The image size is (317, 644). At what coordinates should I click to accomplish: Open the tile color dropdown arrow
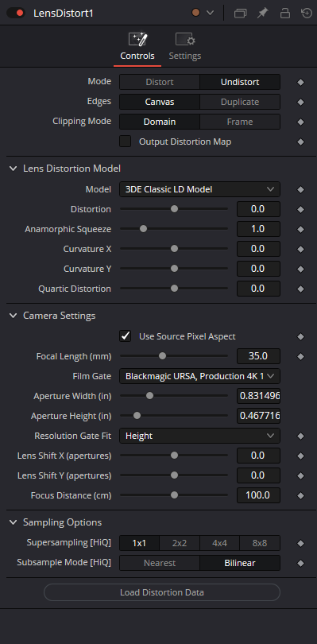(210, 13)
